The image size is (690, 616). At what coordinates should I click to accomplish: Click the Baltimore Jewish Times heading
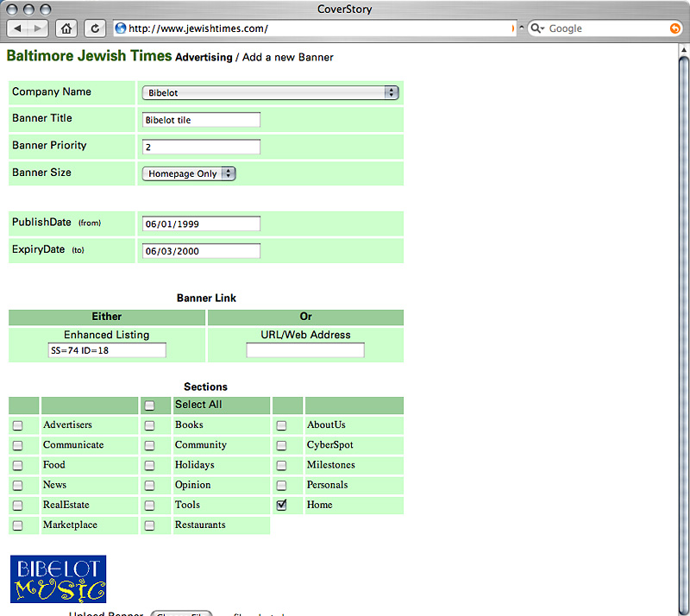89,56
